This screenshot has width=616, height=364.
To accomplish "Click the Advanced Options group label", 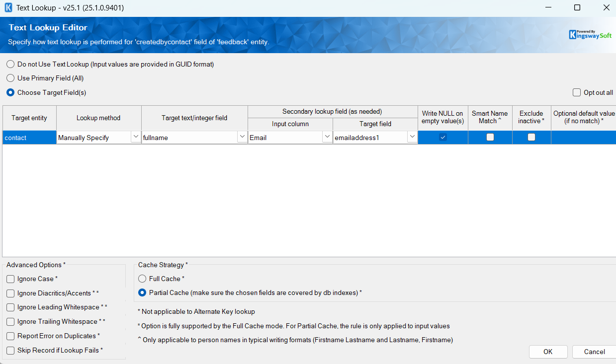I will [x=36, y=265].
